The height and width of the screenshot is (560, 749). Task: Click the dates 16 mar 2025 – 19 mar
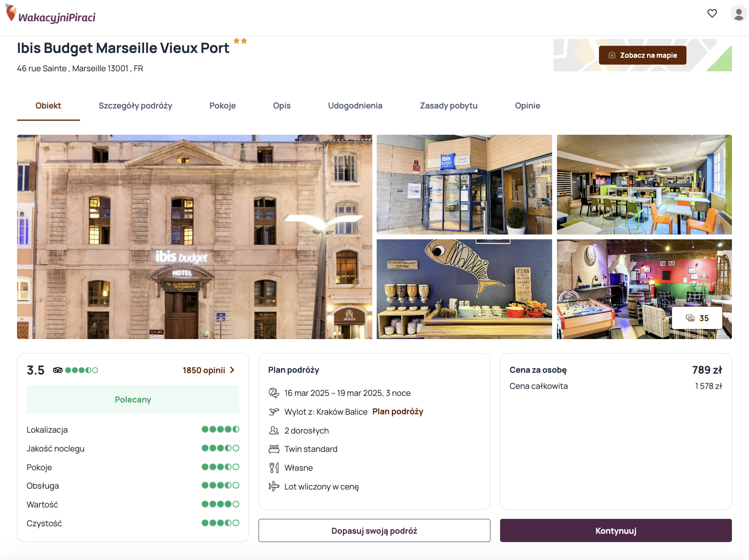coord(347,393)
